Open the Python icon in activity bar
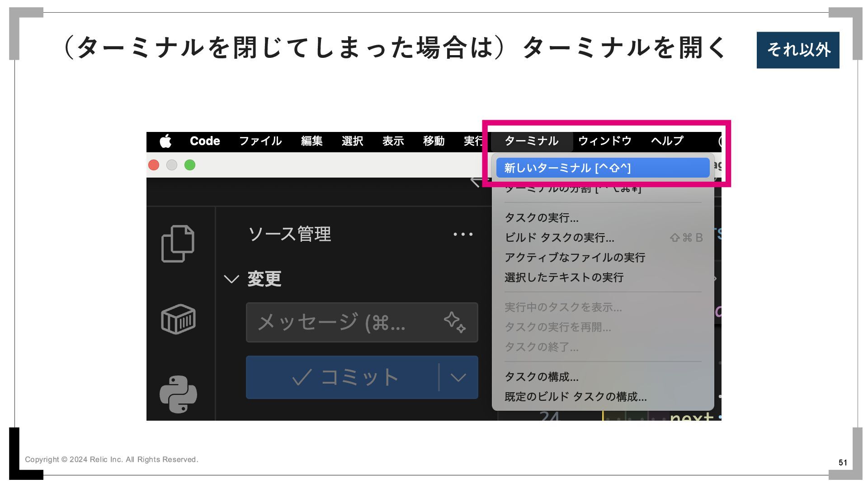The width and height of the screenshot is (868, 488). 178,394
